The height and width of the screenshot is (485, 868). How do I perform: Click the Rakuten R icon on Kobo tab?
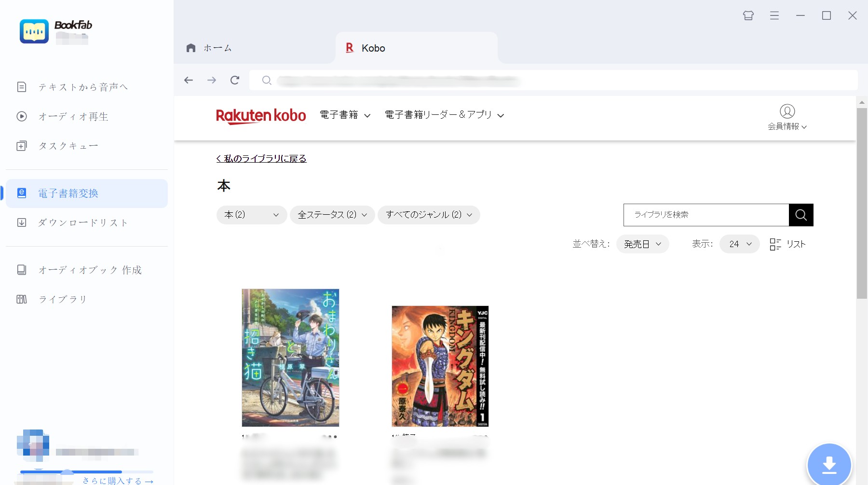(x=350, y=48)
